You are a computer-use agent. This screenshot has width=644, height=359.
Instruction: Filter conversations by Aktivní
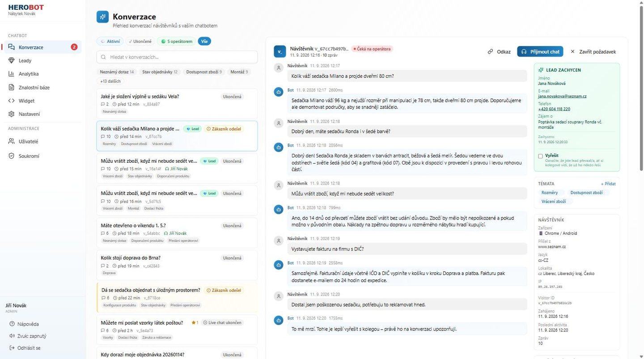pos(110,41)
